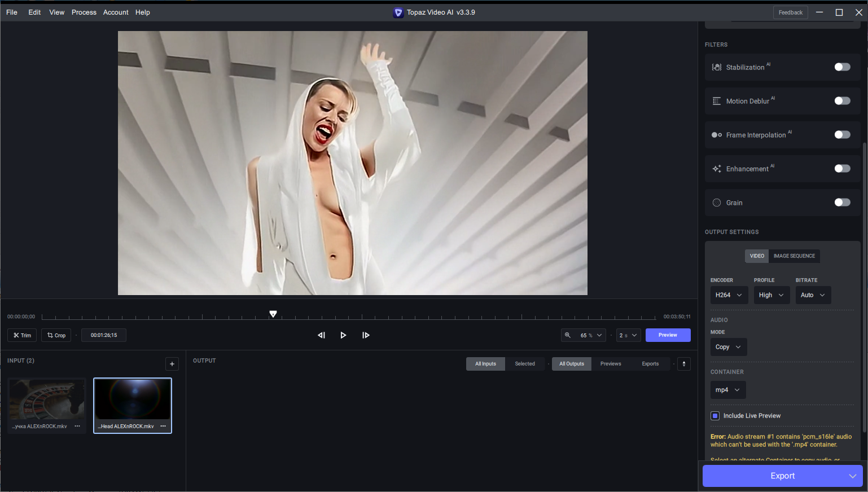Click the Enhancement sparkle icon
This screenshot has width=868, height=492.
coord(717,169)
